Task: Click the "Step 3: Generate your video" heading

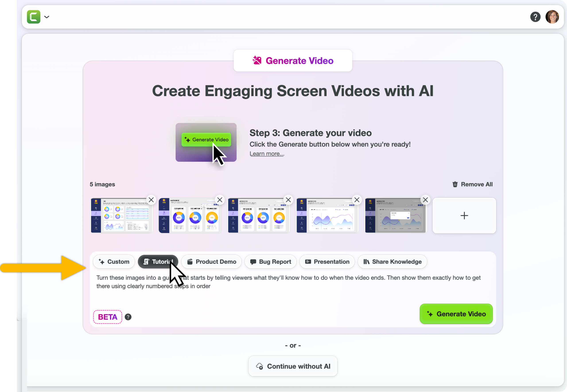Action: pyautogui.click(x=310, y=133)
